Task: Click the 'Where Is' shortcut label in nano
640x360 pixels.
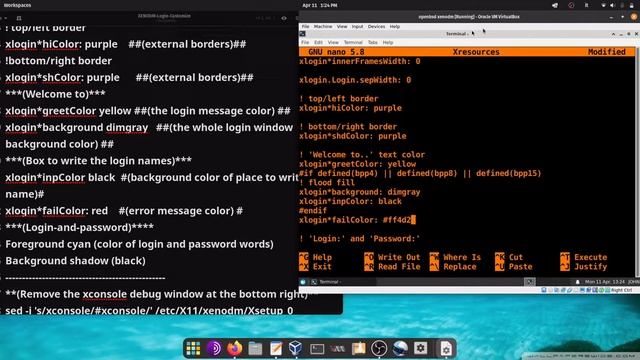Action: tap(462, 257)
